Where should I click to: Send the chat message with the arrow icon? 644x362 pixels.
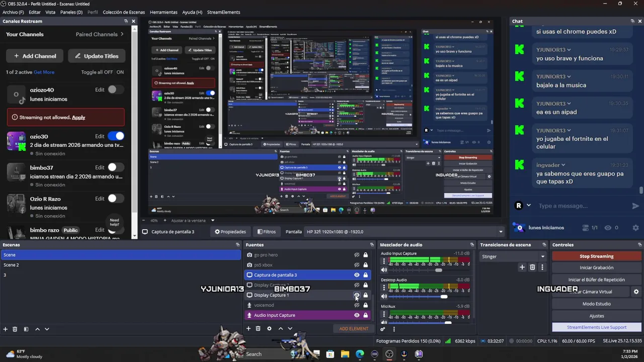[x=635, y=206]
